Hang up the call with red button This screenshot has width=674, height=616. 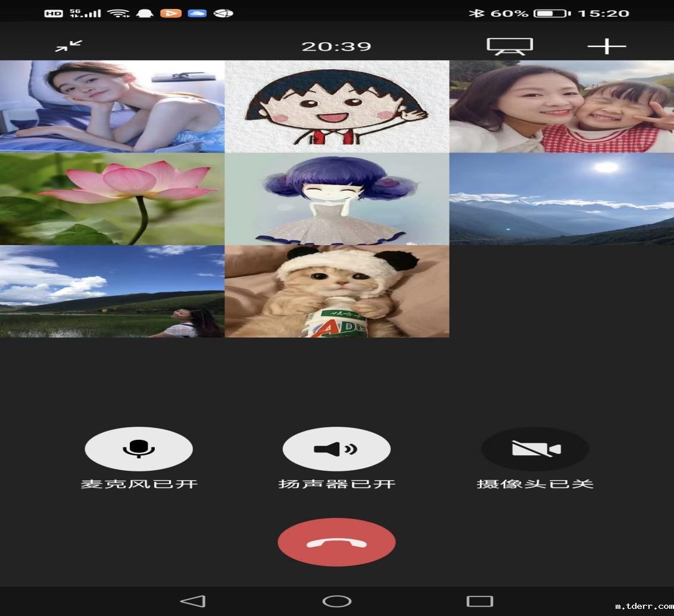pyautogui.click(x=336, y=542)
